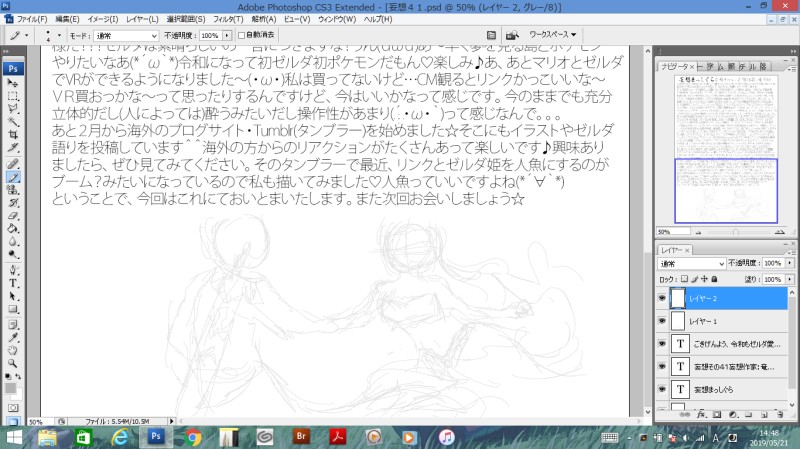Hide layer レイヤー 2
Viewport: 800px width, 449px height.
(662, 298)
